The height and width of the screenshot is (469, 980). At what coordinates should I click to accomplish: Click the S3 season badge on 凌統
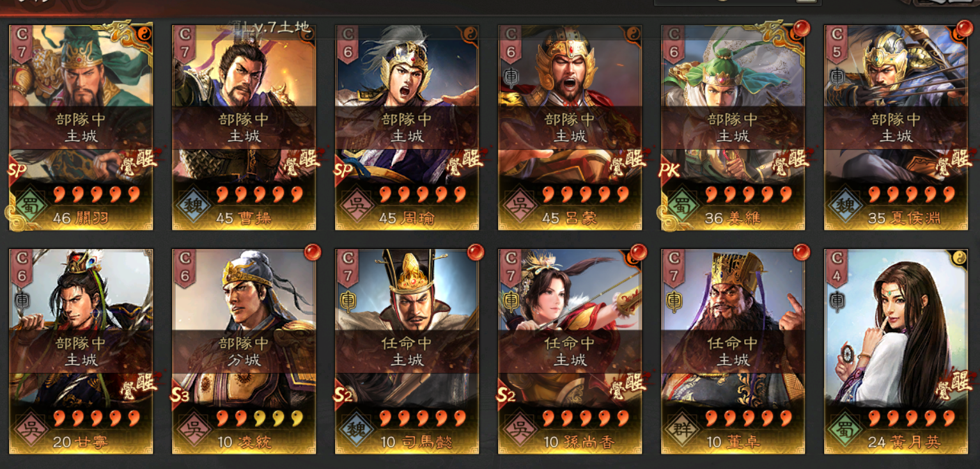[x=181, y=394]
